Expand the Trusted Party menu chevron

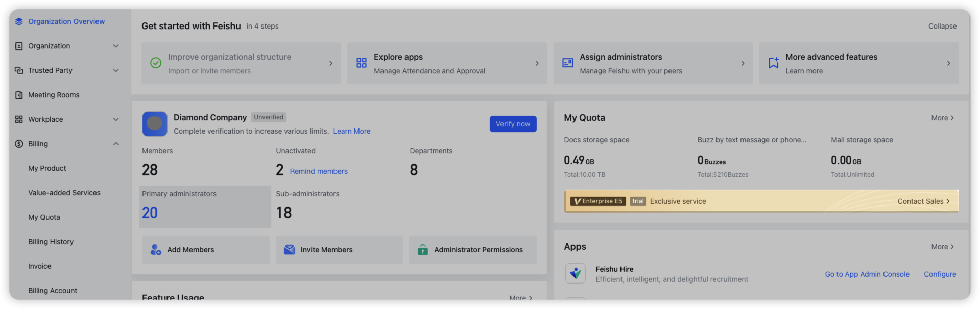(x=116, y=70)
